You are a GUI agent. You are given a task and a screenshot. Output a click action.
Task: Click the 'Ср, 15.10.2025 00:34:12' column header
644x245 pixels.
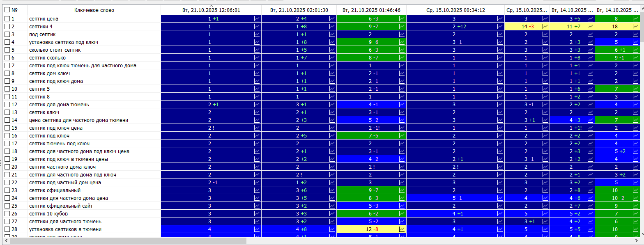coord(455,10)
